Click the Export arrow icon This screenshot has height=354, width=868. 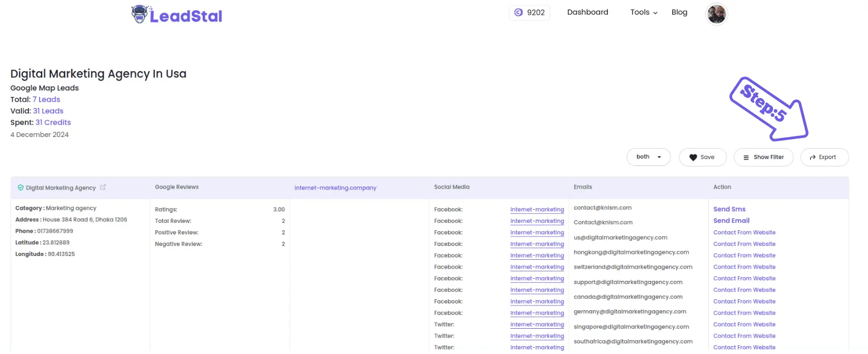(x=813, y=158)
